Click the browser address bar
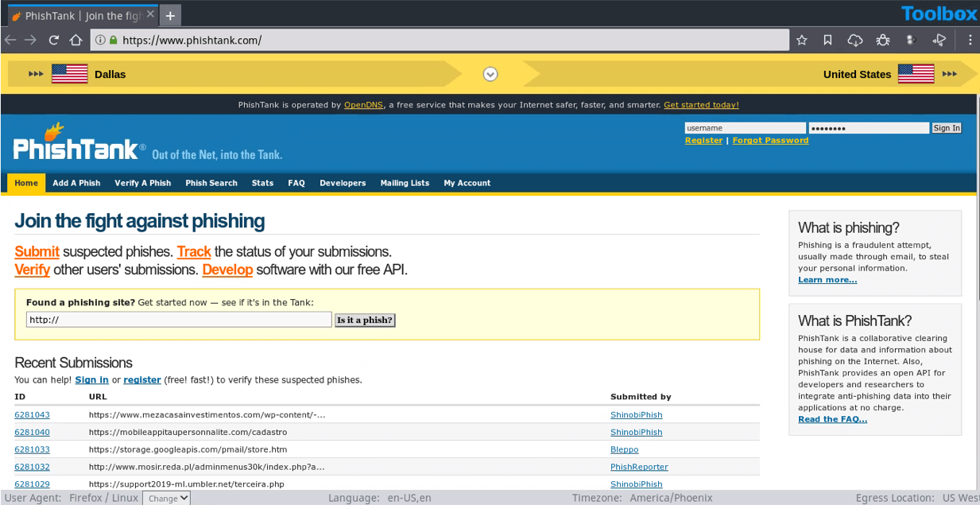Image resolution: width=980 pixels, height=505 pixels. pos(440,40)
